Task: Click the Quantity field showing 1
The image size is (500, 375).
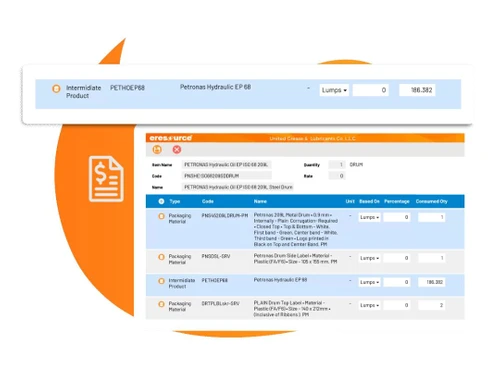Action: click(337, 165)
